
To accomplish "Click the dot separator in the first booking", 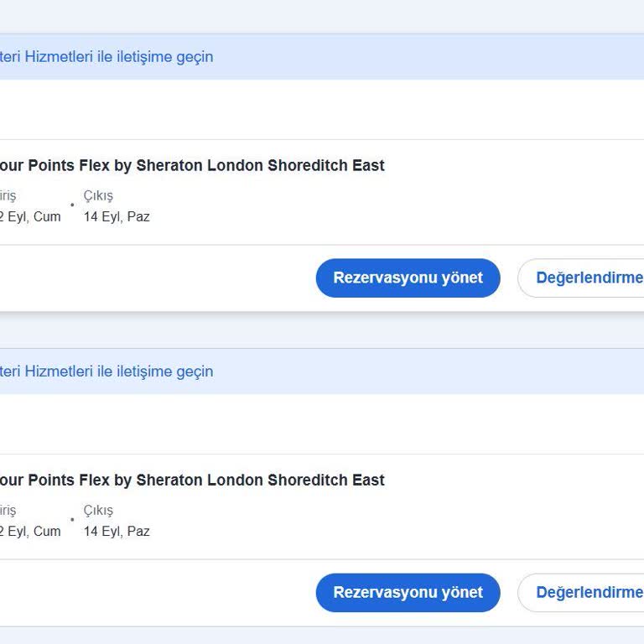I will pos(72,205).
